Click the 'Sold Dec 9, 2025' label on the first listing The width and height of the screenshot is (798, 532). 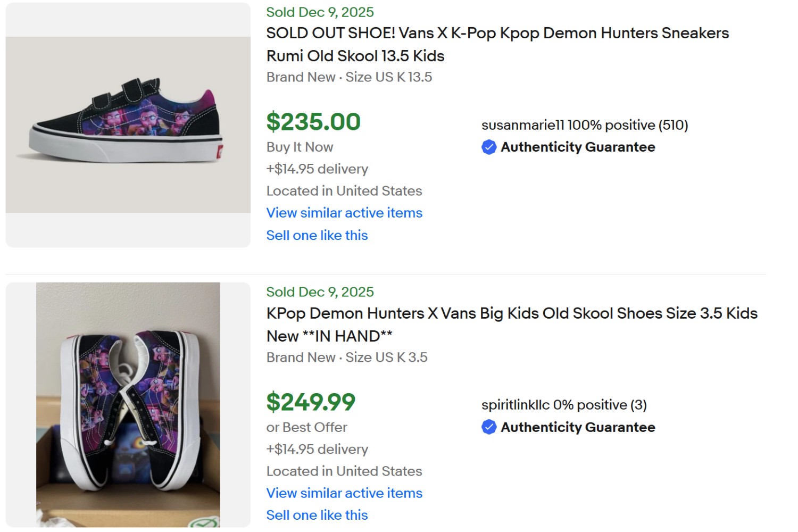click(319, 12)
